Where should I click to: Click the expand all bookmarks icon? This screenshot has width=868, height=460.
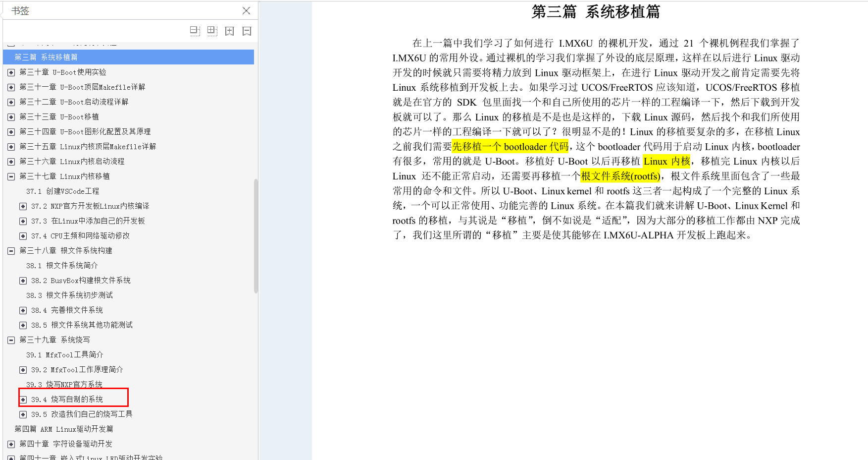(x=212, y=31)
